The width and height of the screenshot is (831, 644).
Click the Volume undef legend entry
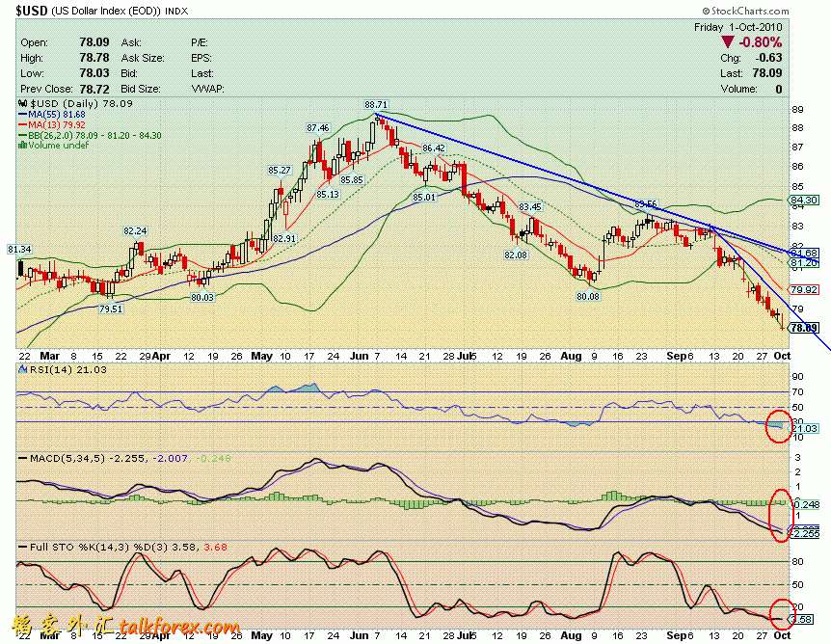pos(54,146)
